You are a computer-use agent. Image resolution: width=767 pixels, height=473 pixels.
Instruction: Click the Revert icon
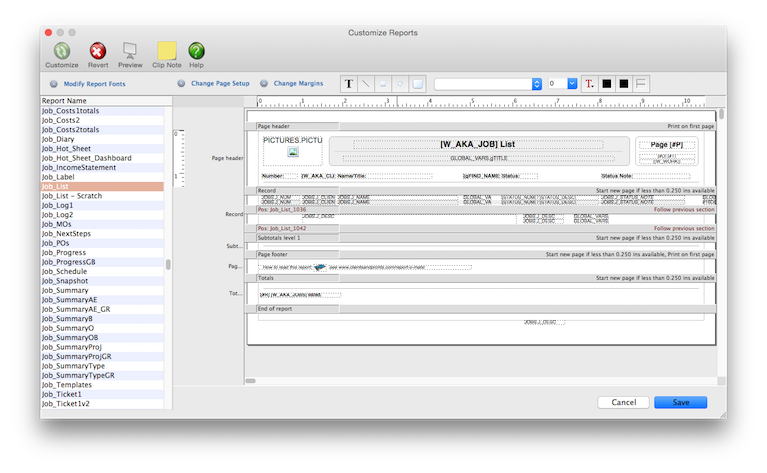[98, 51]
